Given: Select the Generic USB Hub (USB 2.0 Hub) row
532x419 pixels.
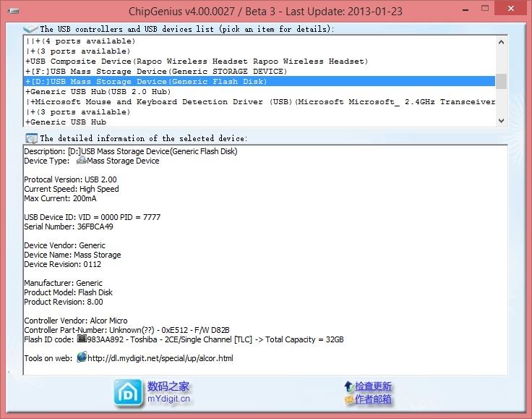Looking at the screenshot, I should coord(260,92).
